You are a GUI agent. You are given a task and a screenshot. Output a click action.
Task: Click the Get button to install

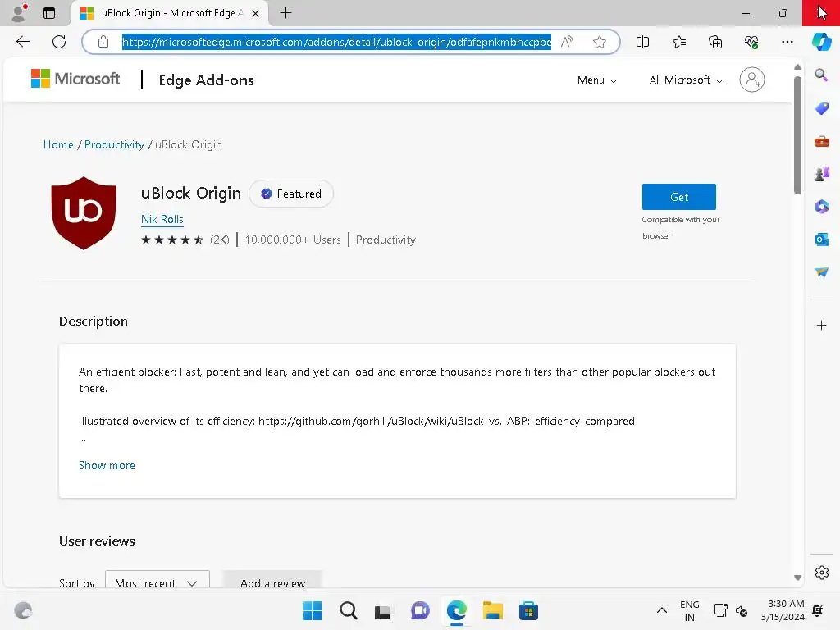pyautogui.click(x=678, y=197)
